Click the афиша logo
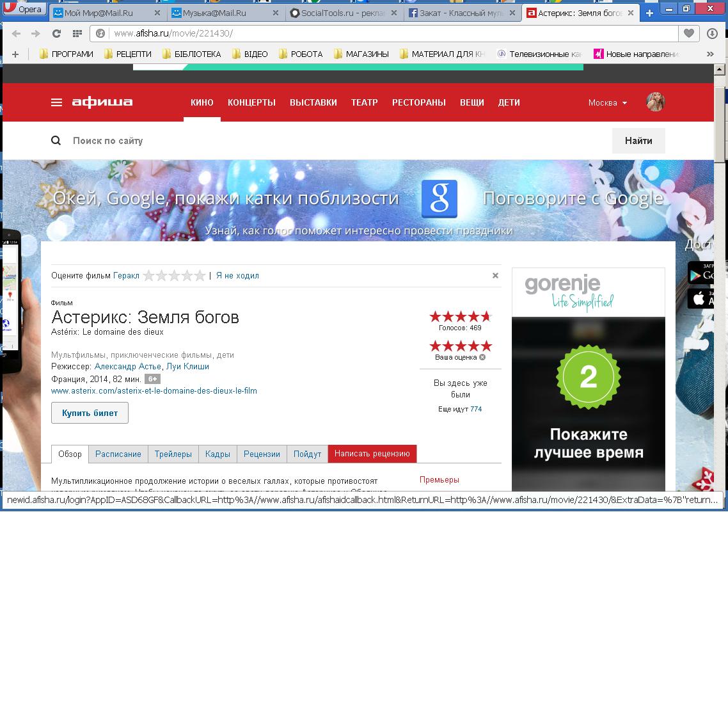The image size is (728, 704). point(102,102)
